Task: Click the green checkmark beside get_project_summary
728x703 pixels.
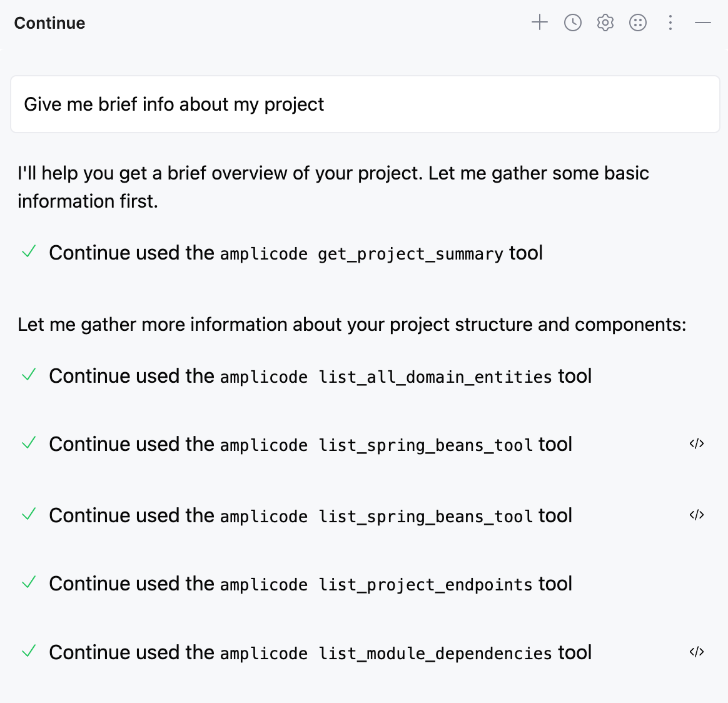Action: (x=29, y=252)
